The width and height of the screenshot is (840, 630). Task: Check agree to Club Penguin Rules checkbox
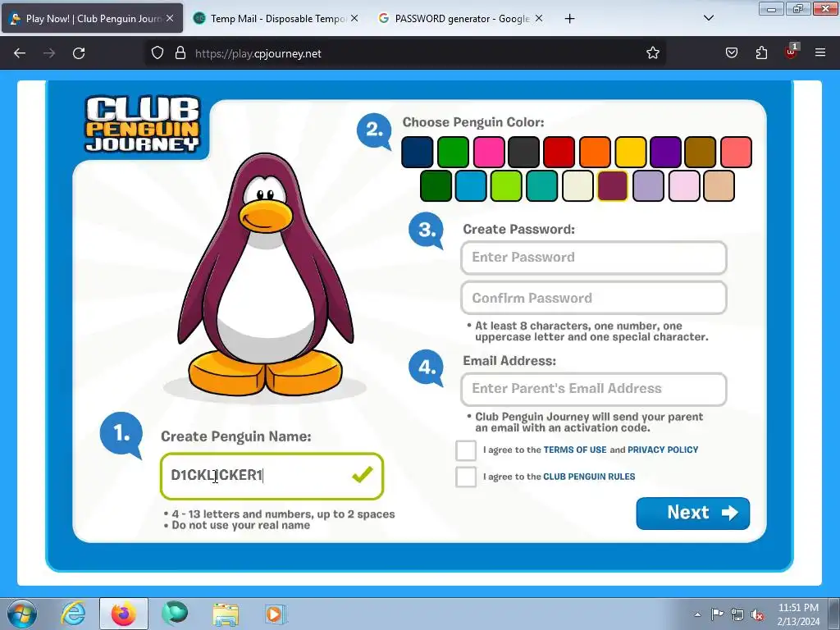(466, 477)
